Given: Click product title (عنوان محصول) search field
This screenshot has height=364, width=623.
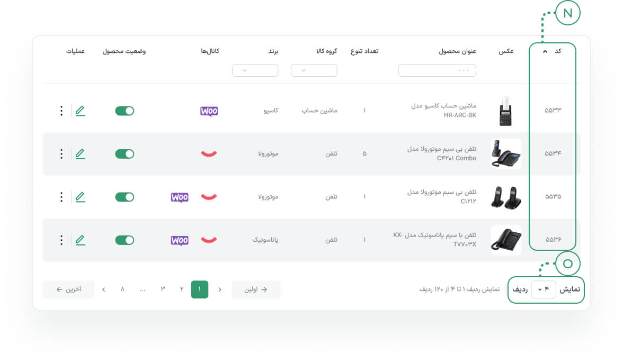Looking at the screenshot, I should (x=437, y=70).
